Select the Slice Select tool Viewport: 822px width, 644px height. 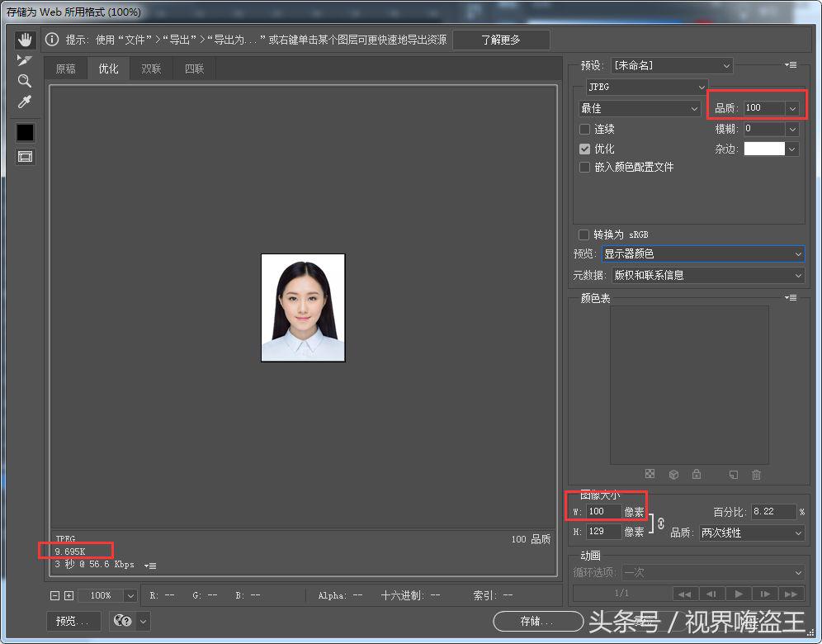(24, 60)
